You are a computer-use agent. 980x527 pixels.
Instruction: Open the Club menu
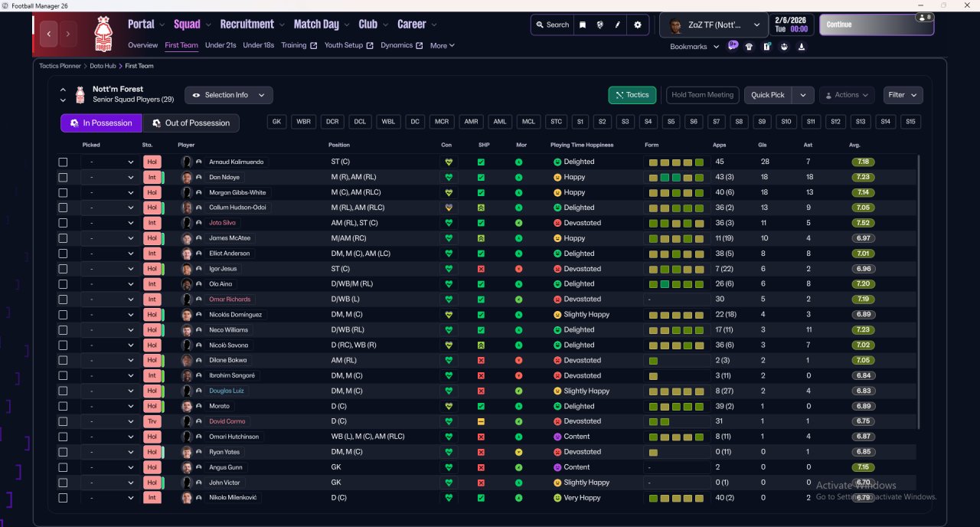(373, 25)
